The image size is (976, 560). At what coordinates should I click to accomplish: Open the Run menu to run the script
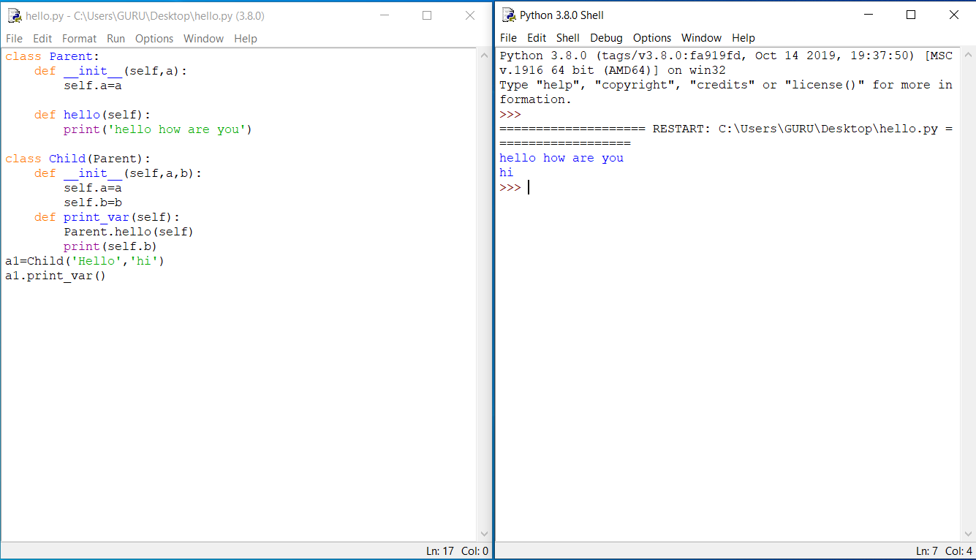pyautogui.click(x=115, y=38)
